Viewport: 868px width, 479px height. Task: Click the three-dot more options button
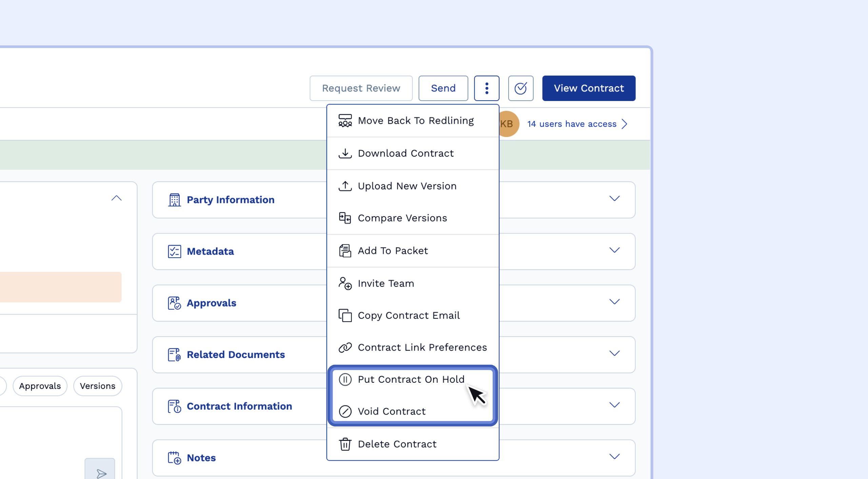487,88
